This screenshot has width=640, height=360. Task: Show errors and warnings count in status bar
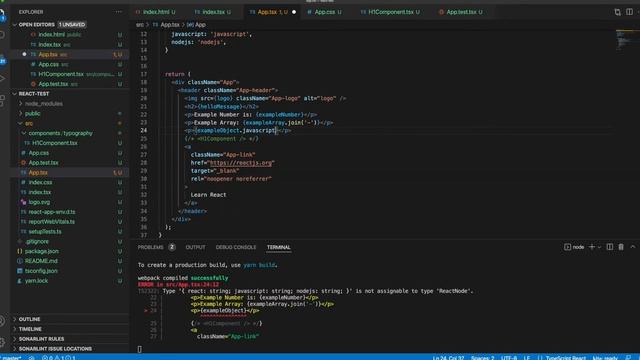click(x=58, y=358)
